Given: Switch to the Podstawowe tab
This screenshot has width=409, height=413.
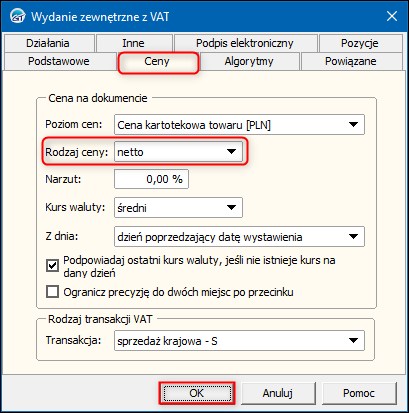Looking at the screenshot, I should tap(59, 61).
